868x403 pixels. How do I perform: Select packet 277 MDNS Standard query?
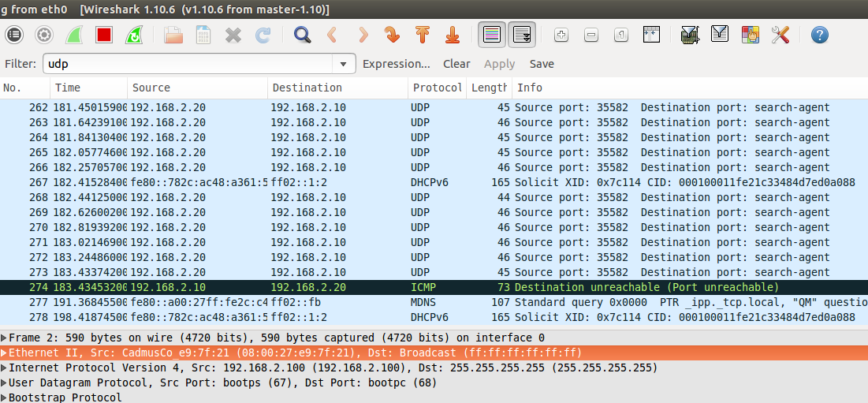coord(434,302)
